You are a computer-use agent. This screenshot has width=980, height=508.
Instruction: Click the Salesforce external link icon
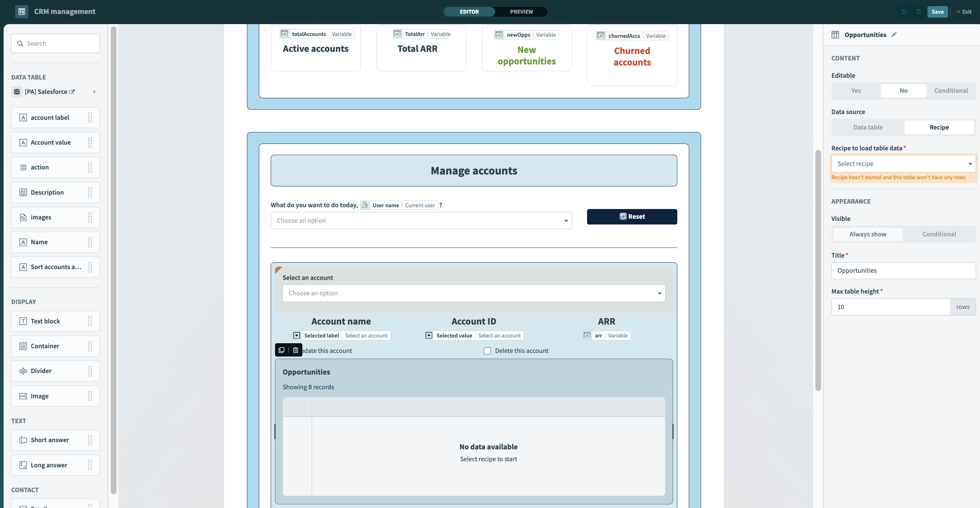(72, 91)
